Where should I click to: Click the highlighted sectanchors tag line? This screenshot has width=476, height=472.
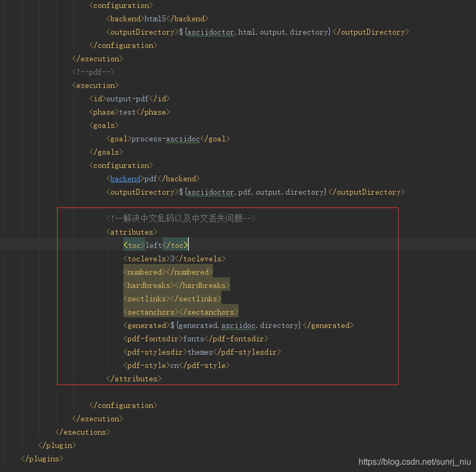181,313
